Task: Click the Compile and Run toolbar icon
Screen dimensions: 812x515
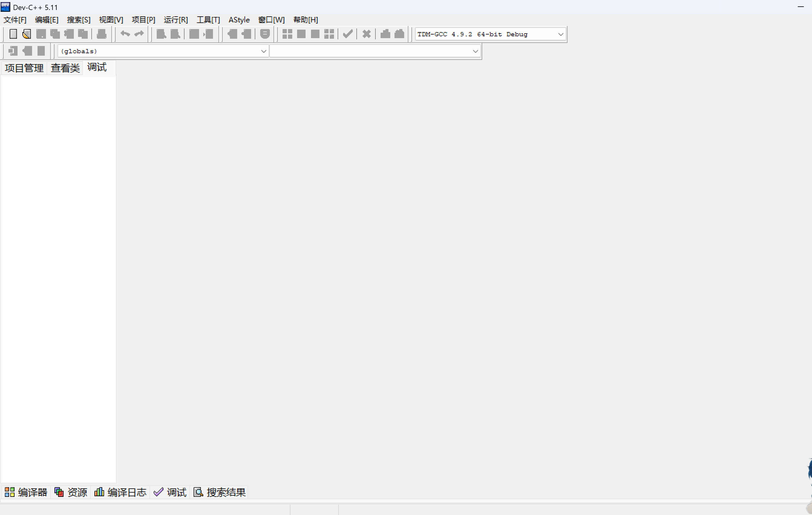Action: pyautogui.click(x=315, y=34)
